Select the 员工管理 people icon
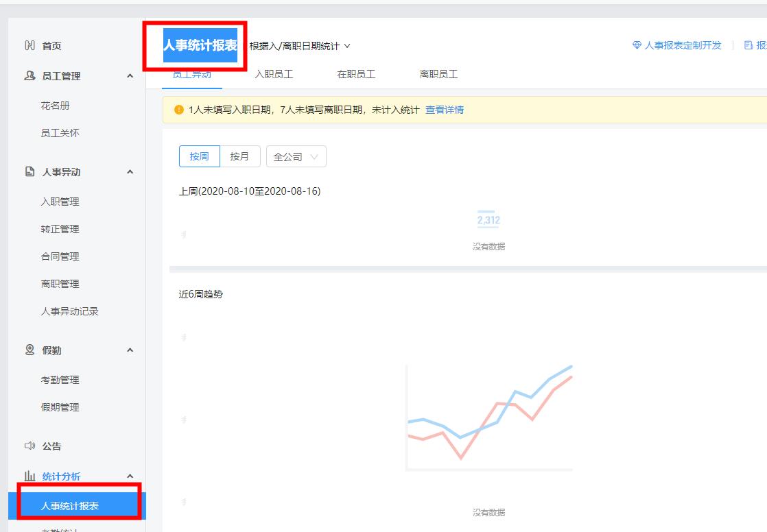Image resolution: width=767 pixels, height=532 pixels. [29, 76]
